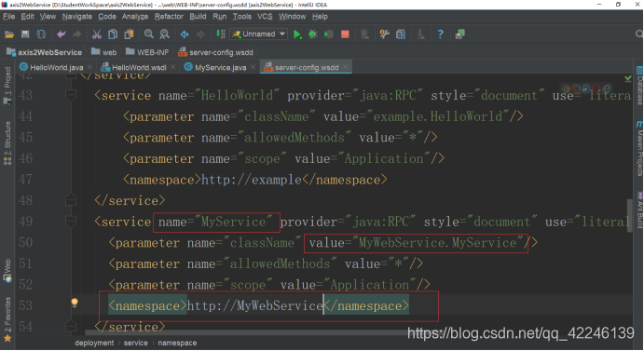This screenshot has height=351, width=644.
Task: Open the Web tool window
Action: [7, 270]
